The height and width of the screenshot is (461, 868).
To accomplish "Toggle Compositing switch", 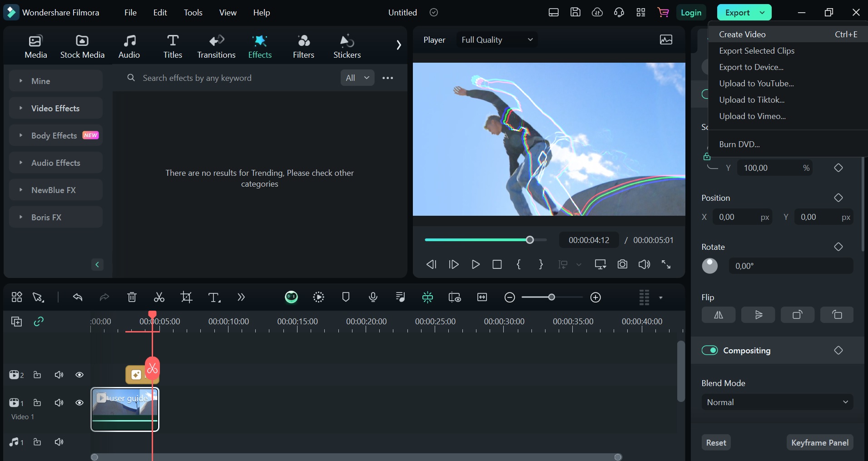I will 709,350.
